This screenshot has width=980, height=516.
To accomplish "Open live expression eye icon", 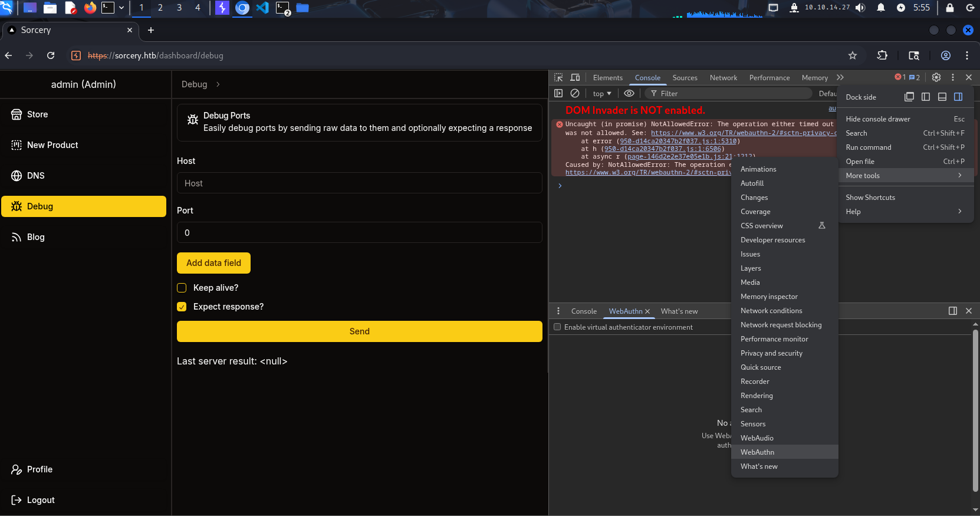I will 629,93.
